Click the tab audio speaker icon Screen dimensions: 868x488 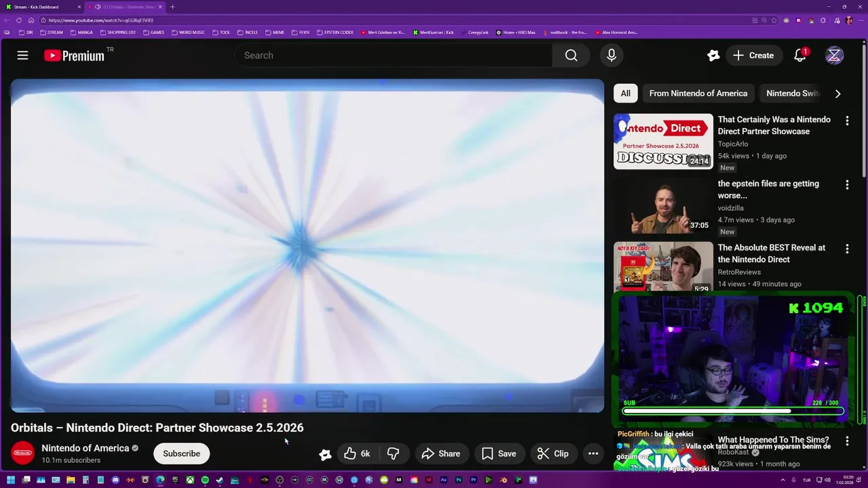click(x=98, y=7)
